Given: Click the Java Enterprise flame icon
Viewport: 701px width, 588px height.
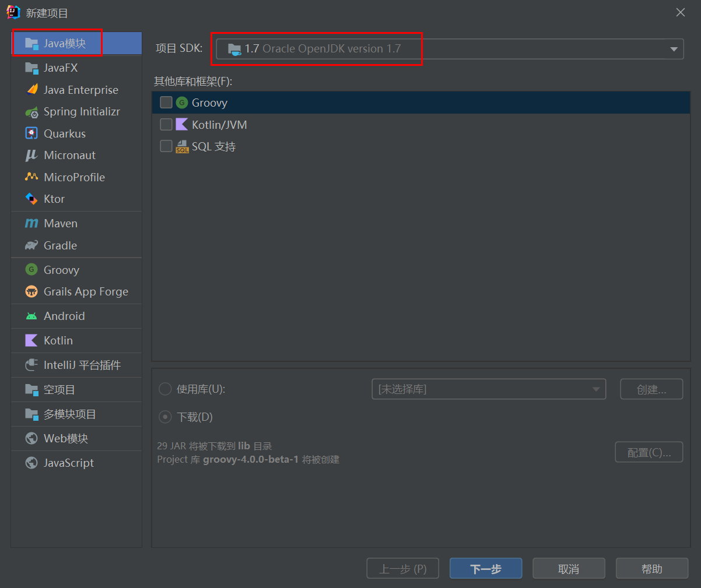Looking at the screenshot, I should [x=32, y=90].
